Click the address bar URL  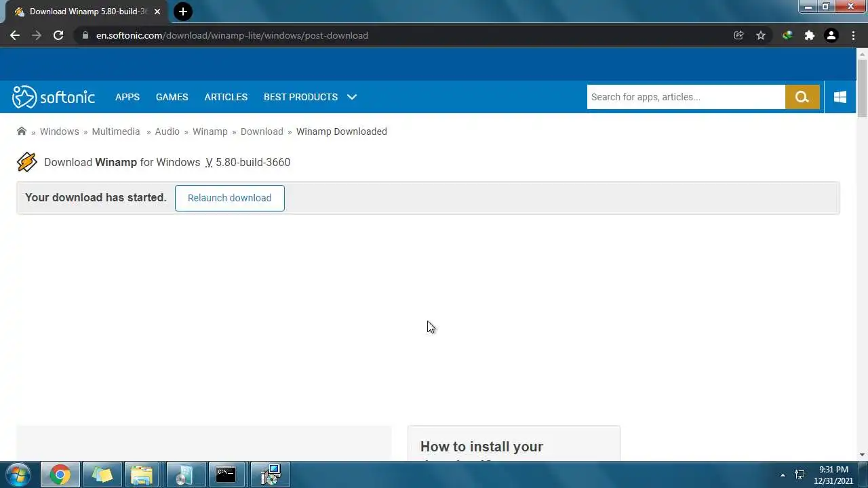coord(232,35)
